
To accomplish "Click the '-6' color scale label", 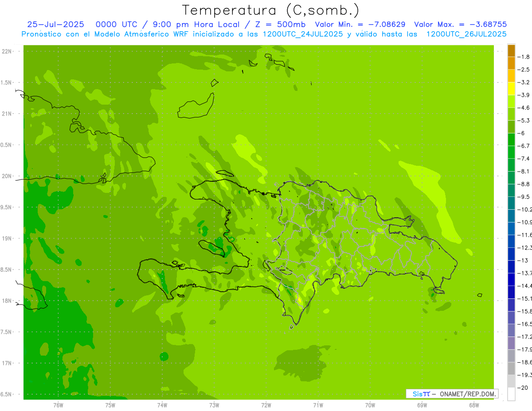I will click(521, 133).
